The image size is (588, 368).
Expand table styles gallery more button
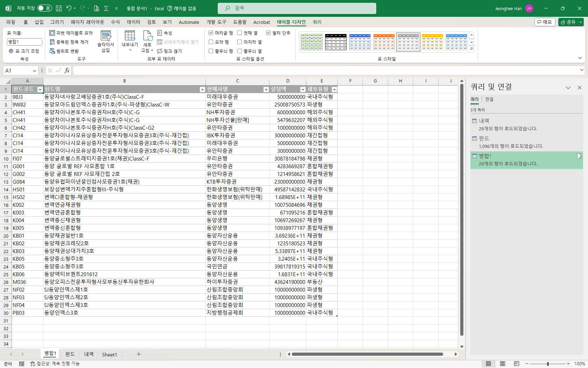pyautogui.click(x=471, y=49)
